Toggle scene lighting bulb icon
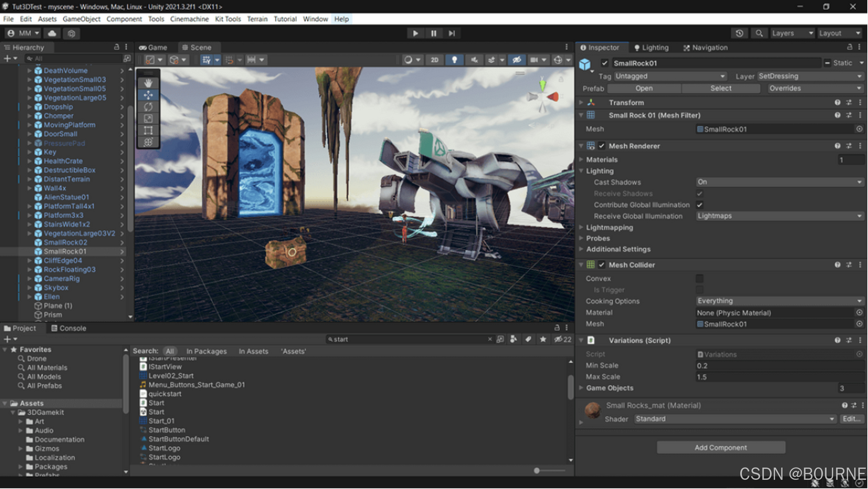868x489 pixels. tap(454, 60)
